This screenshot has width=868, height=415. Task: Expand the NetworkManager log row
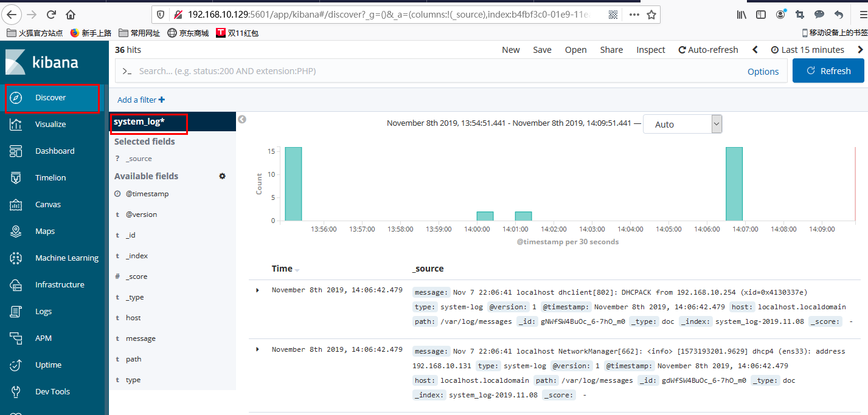tap(258, 349)
